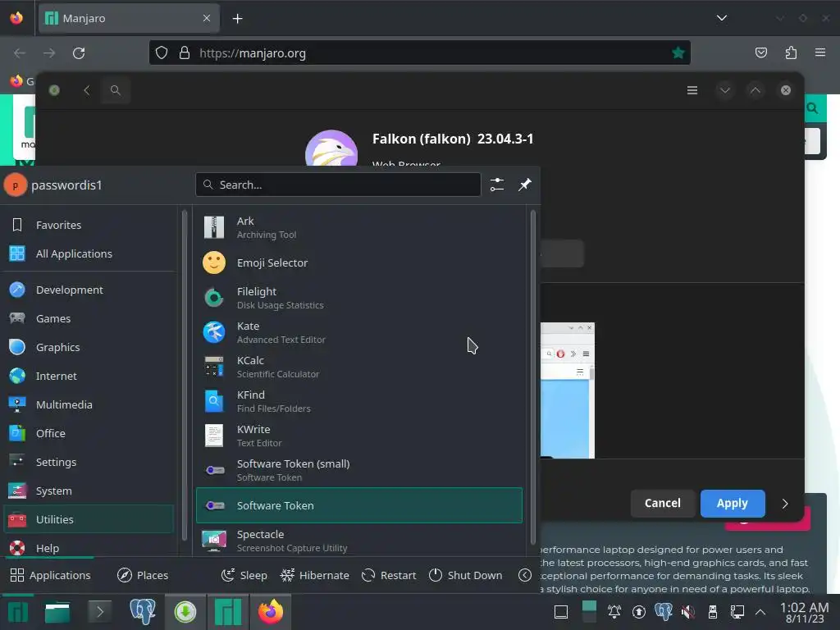Reload the Firefox page
Viewport: 840px width, 630px height.
click(x=79, y=53)
